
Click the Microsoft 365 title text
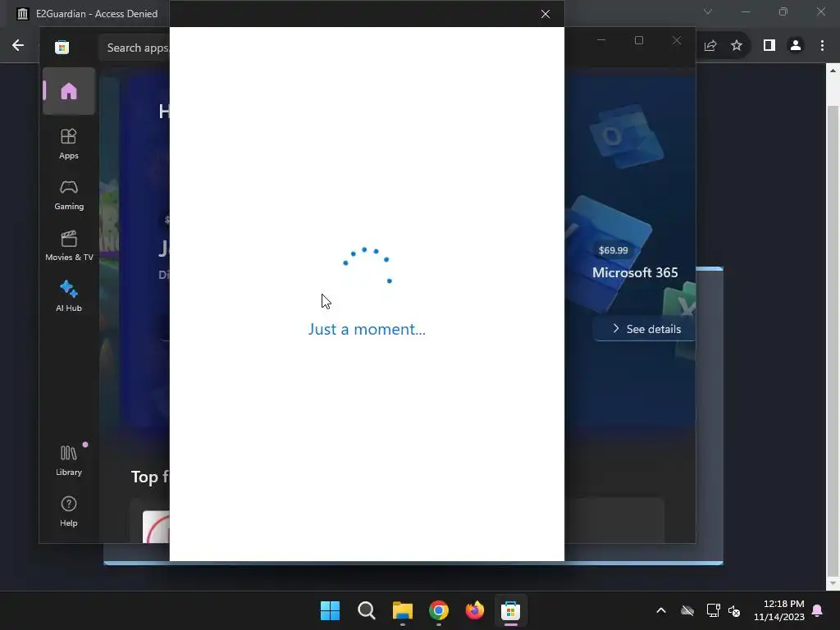[x=635, y=272]
